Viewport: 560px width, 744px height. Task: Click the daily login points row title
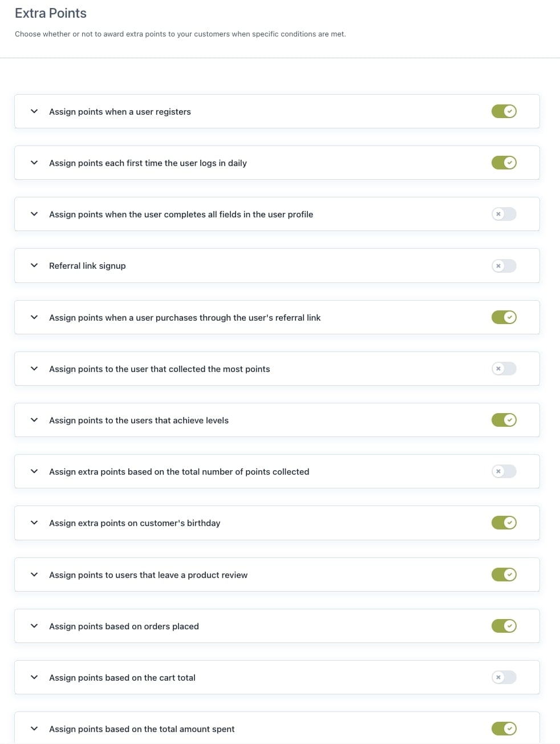point(148,163)
